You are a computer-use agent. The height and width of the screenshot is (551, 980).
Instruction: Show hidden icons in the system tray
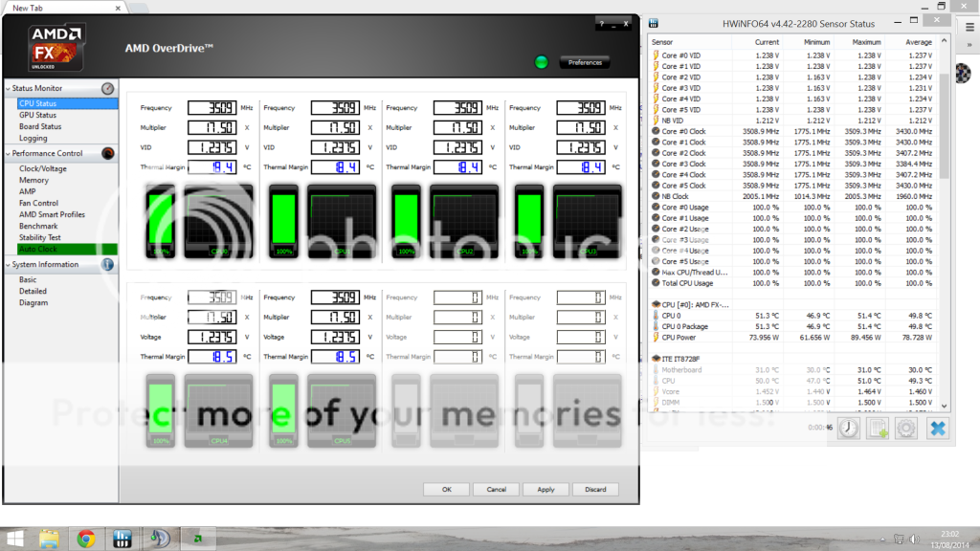point(882,540)
